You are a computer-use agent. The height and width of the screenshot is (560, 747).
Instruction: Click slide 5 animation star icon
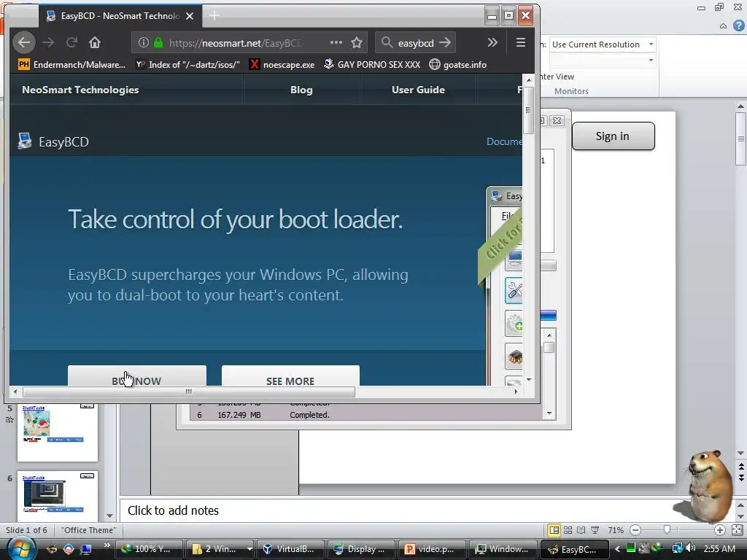click(x=9, y=419)
